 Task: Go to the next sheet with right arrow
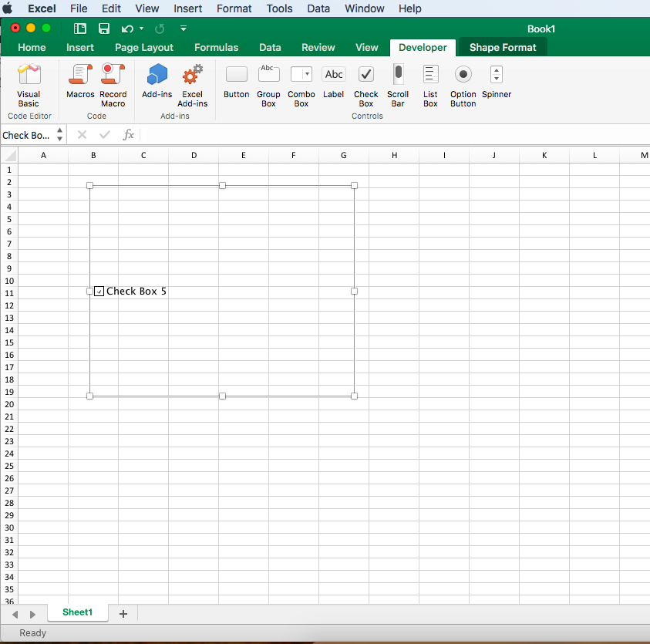pyautogui.click(x=32, y=614)
